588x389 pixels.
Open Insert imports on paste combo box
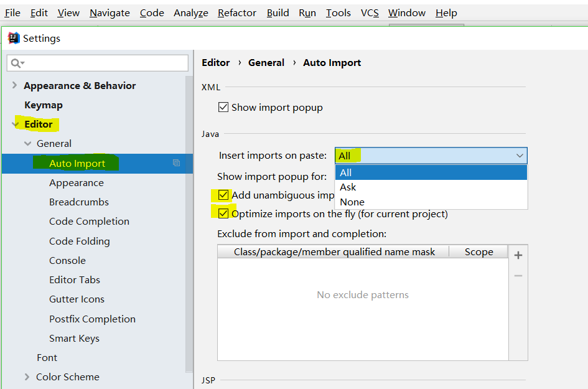(431, 156)
